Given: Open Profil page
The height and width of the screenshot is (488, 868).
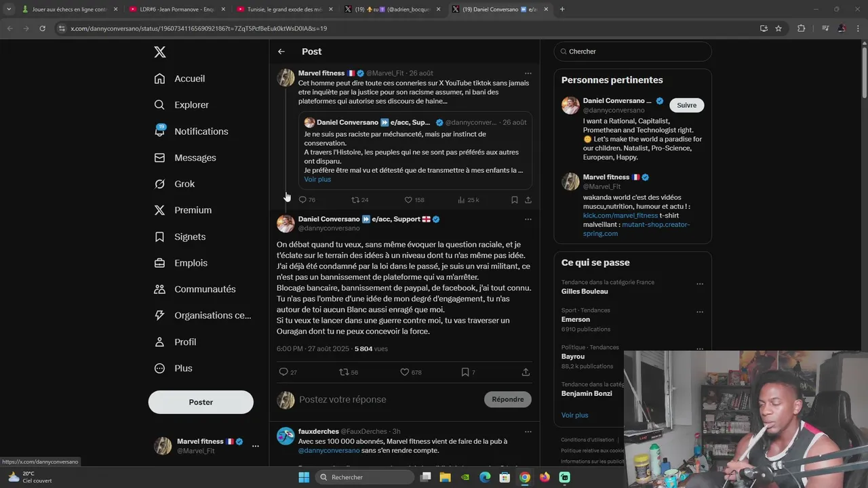Looking at the screenshot, I should (x=175, y=342).
